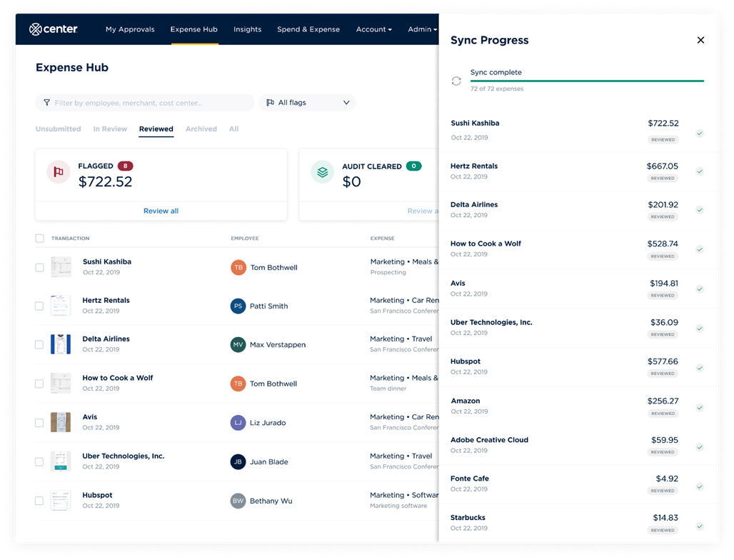Toggle the select-all transactions checkbox

40,239
